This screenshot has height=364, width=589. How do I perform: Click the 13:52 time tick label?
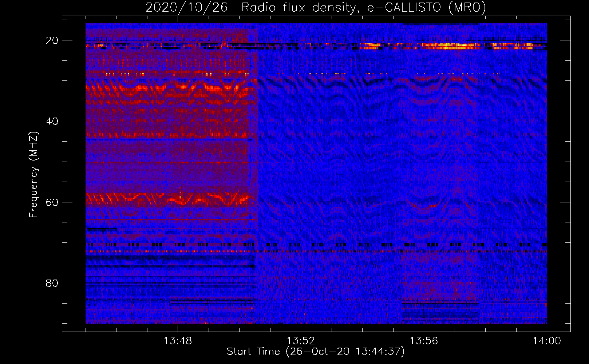point(301,341)
